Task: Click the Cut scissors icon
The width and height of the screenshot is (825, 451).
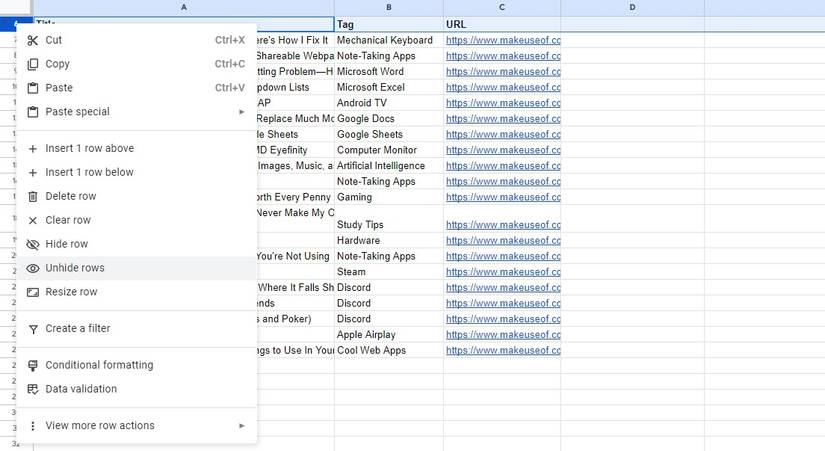Action: click(x=33, y=41)
